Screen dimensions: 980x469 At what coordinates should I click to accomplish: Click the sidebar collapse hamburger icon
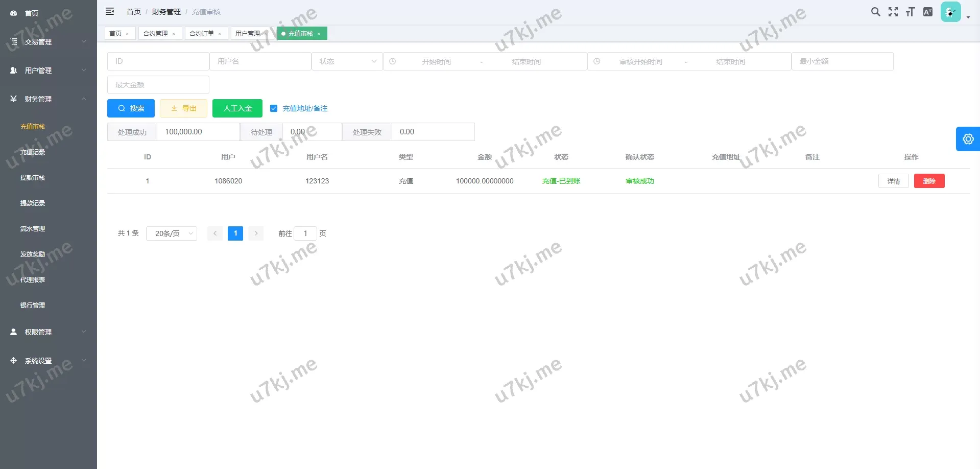click(x=110, y=11)
